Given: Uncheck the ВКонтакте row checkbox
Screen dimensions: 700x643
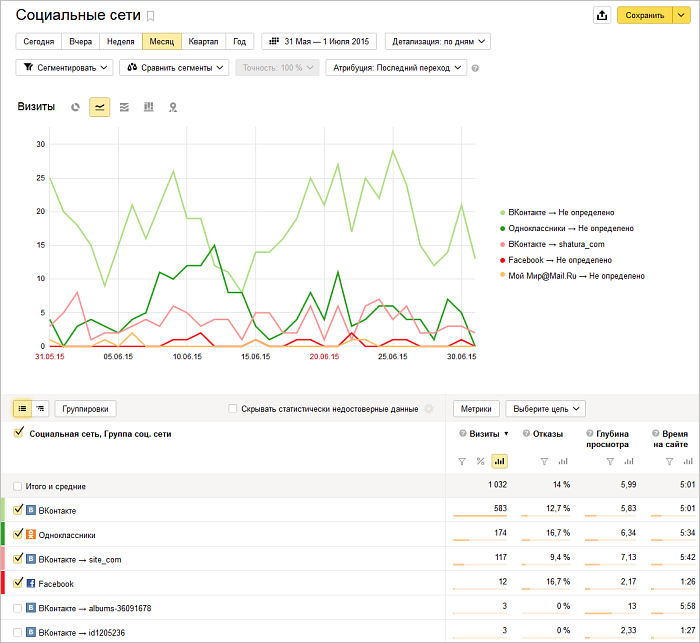Looking at the screenshot, I should (18, 509).
